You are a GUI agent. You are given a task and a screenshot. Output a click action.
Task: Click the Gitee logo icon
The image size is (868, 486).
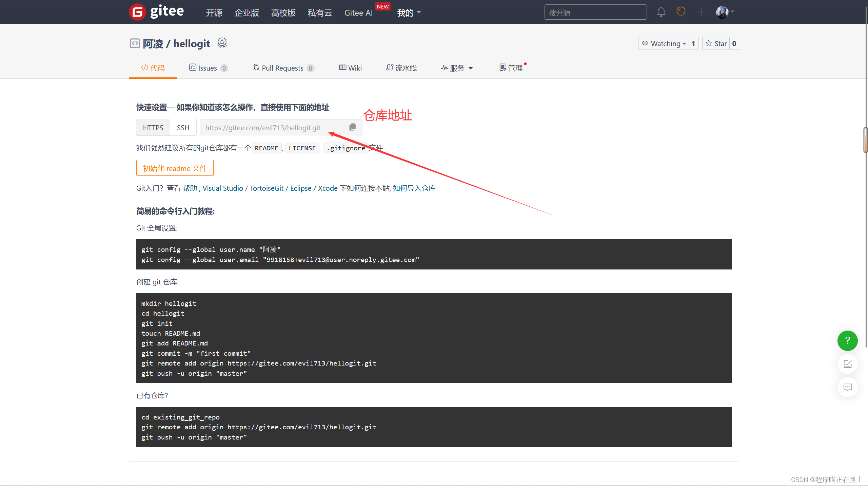(x=137, y=12)
